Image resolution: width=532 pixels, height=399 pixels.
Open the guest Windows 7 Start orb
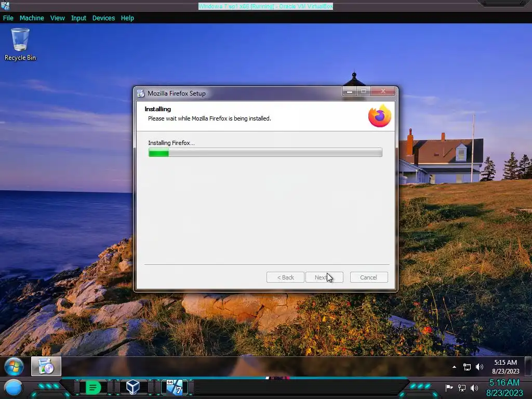coord(14,366)
